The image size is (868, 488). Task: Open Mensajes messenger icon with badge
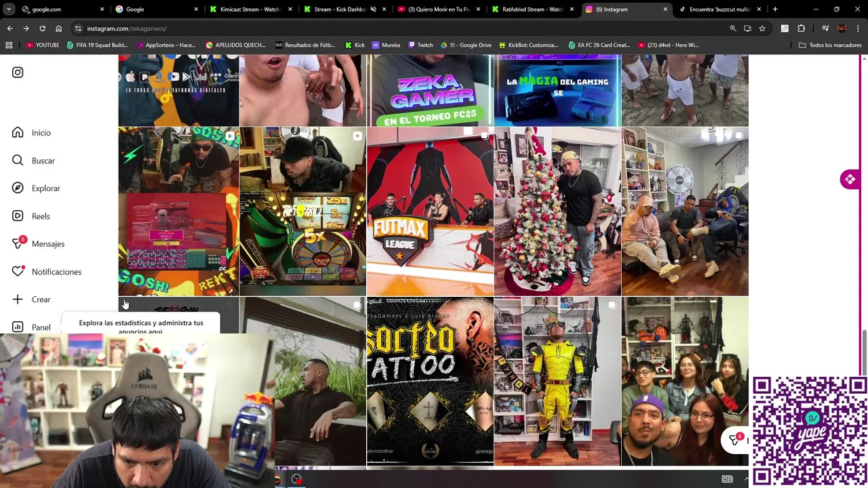(18, 243)
